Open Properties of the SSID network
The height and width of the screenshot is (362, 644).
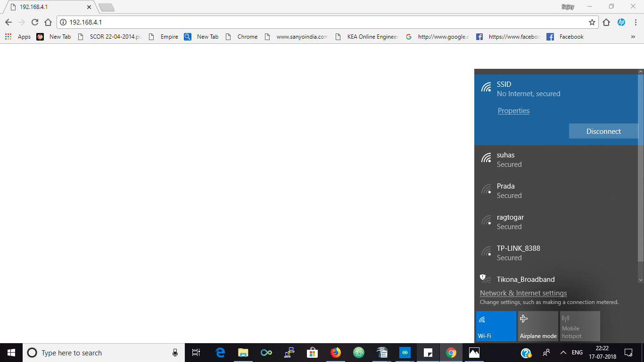513,111
